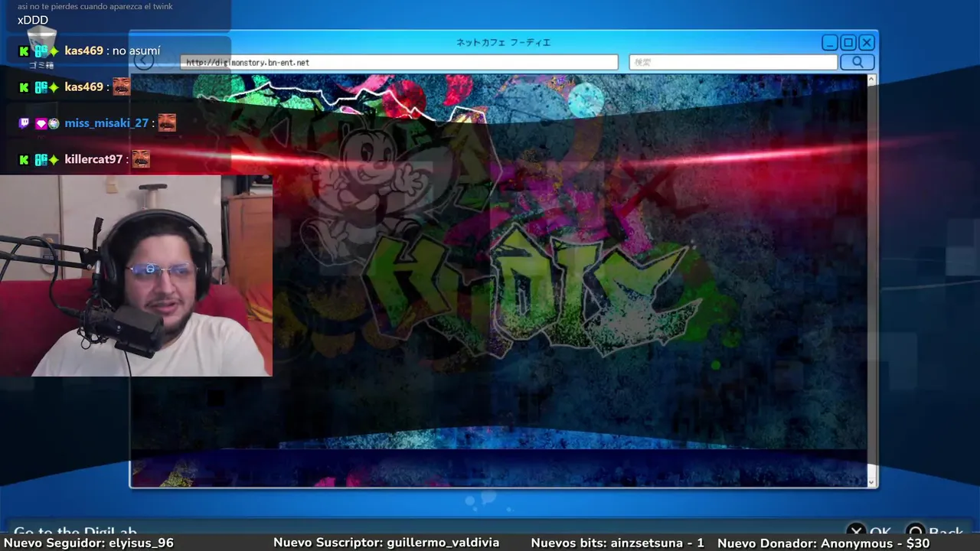Click the pink heart badge beside miss_misaki_27

[x=41, y=123]
